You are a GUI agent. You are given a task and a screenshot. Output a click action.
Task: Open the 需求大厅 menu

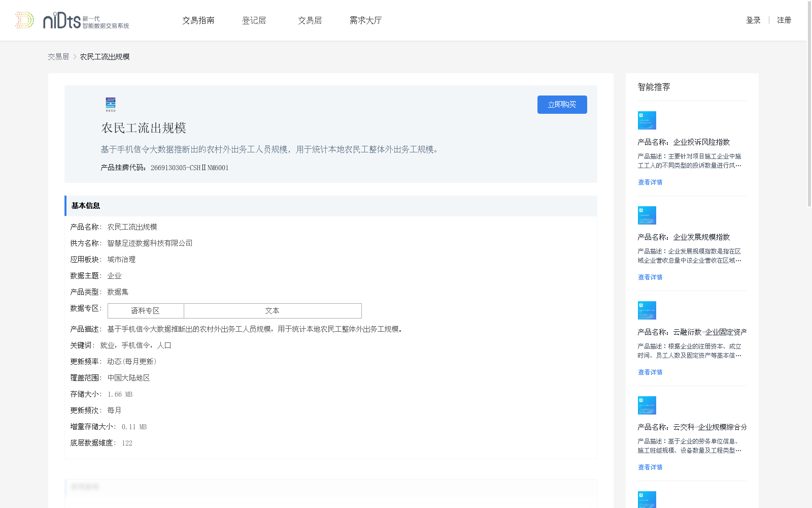click(x=366, y=20)
